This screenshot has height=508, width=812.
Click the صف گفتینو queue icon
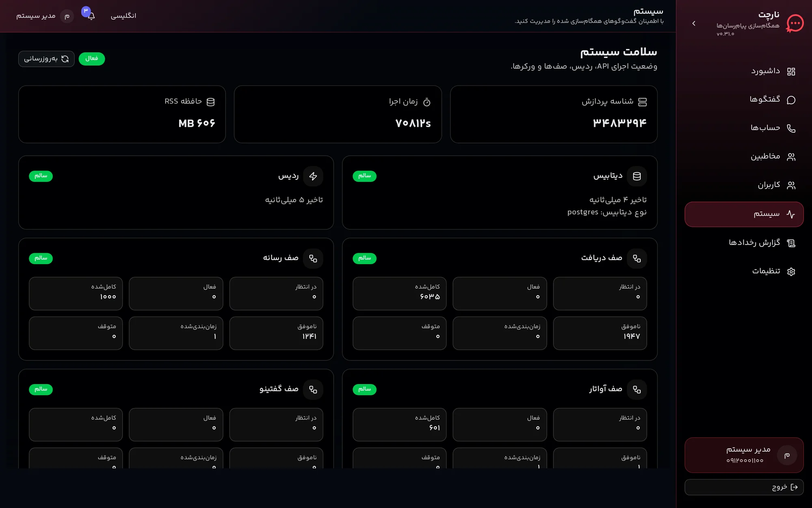313,389
